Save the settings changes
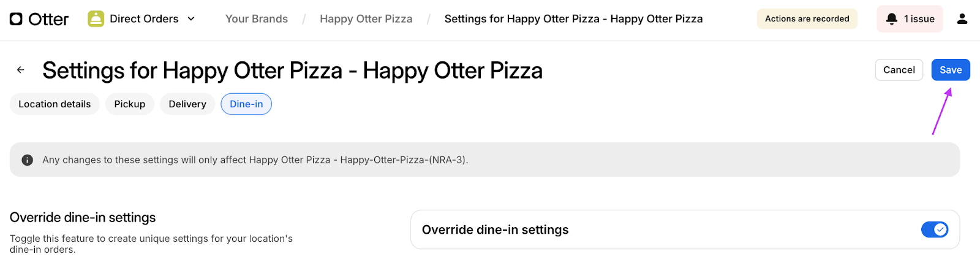 (x=951, y=70)
